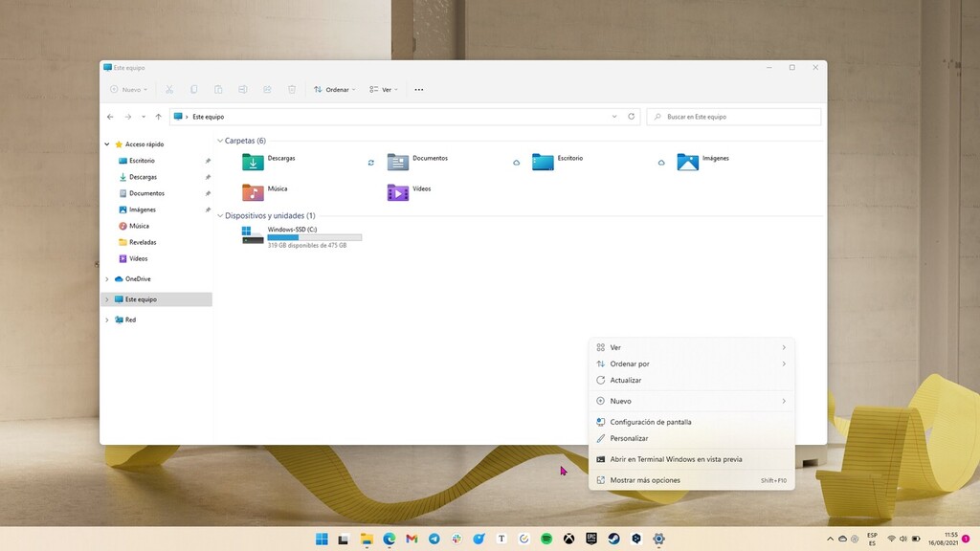The image size is (980, 551).
Task: Open the Ordenar dropdown
Action: (335, 89)
